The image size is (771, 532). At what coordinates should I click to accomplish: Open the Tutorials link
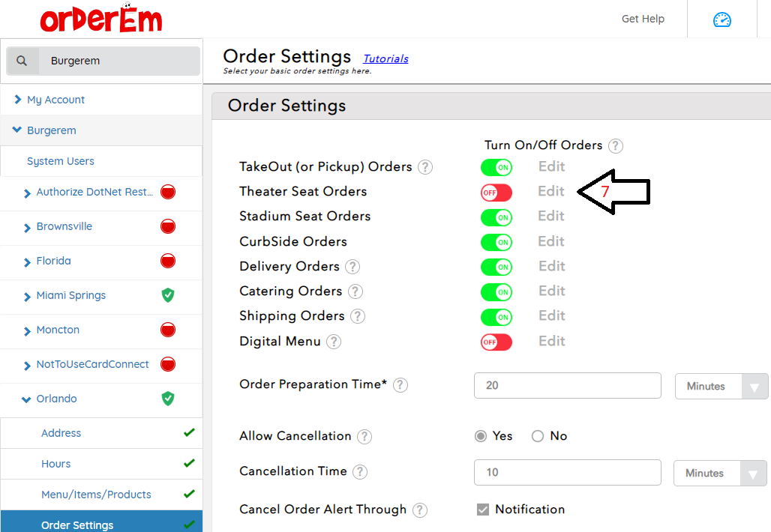[x=385, y=58]
